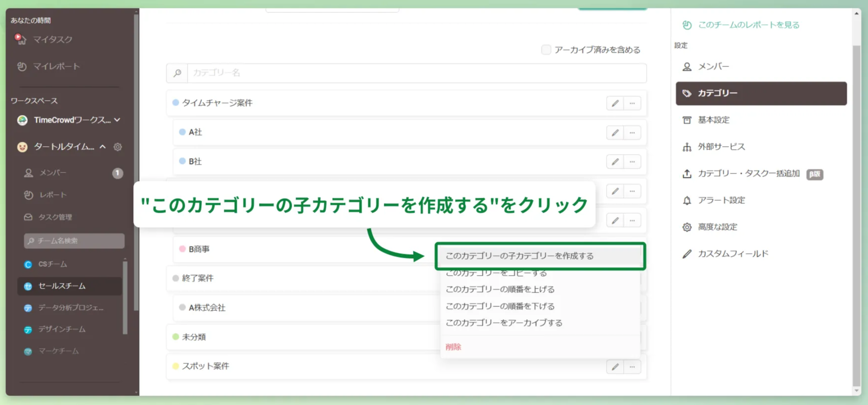Open the メンバー settings in right panel
Image resolution: width=868 pixels, height=405 pixels.
pyautogui.click(x=713, y=66)
